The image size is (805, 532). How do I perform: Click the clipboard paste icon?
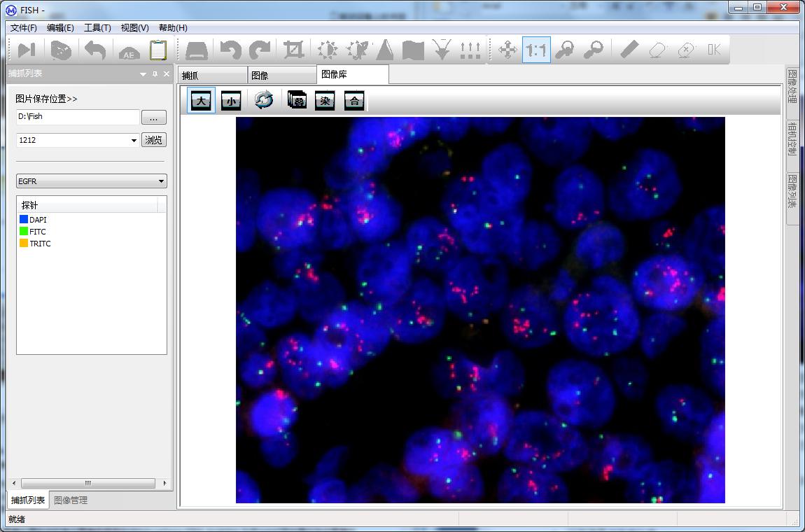(158, 50)
